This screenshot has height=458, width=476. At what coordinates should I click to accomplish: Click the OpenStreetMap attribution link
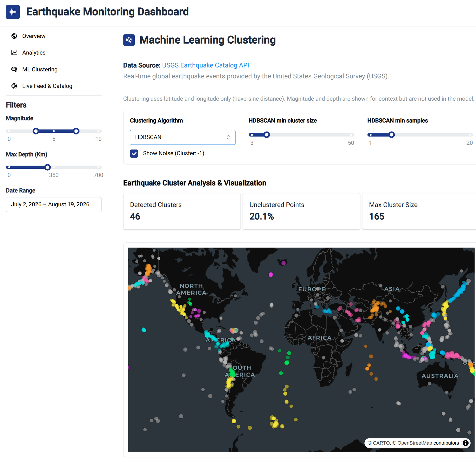(x=415, y=443)
